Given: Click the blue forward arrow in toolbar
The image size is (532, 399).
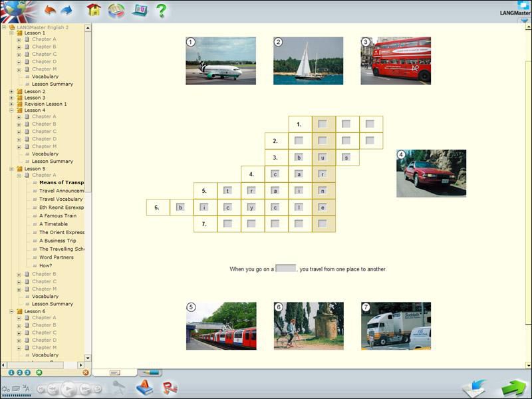Looking at the screenshot, I should click(66, 10).
